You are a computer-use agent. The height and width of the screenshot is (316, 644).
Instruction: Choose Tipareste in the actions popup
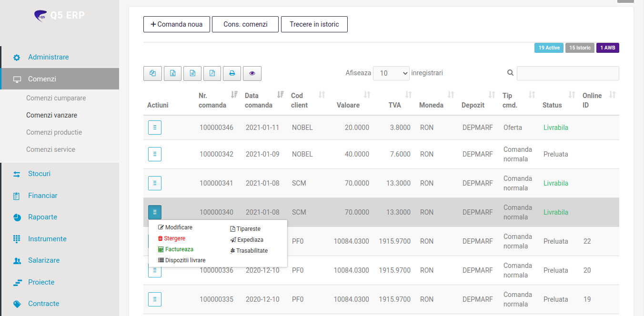[245, 229]
